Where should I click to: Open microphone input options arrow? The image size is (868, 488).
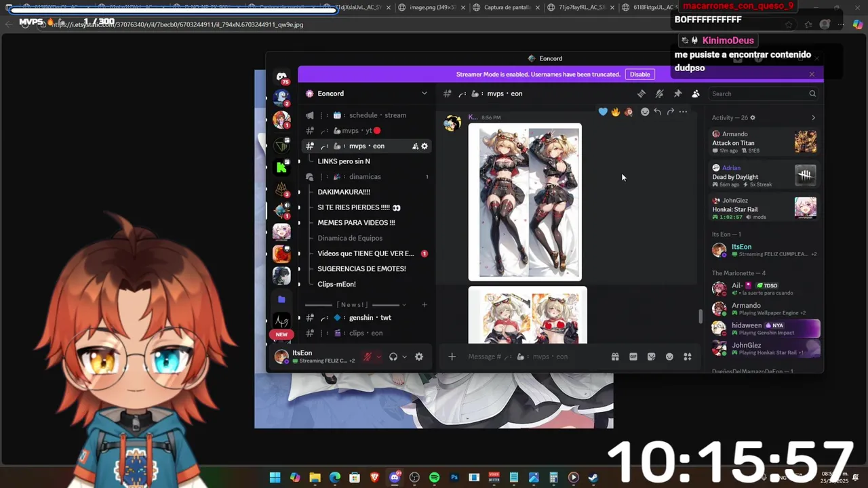click(x=378, y=357)
